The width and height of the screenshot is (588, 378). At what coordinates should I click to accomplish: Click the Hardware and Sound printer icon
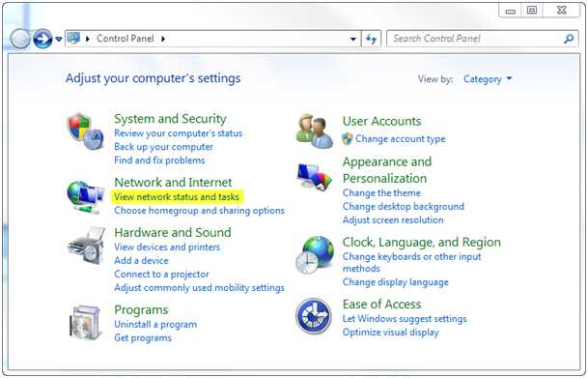[86, 246]
